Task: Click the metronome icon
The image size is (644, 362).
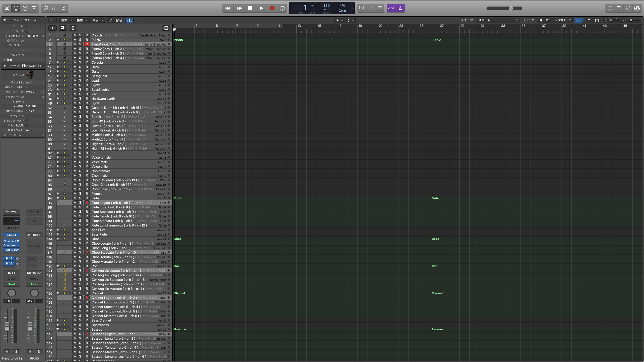Action: click(400, 8)
